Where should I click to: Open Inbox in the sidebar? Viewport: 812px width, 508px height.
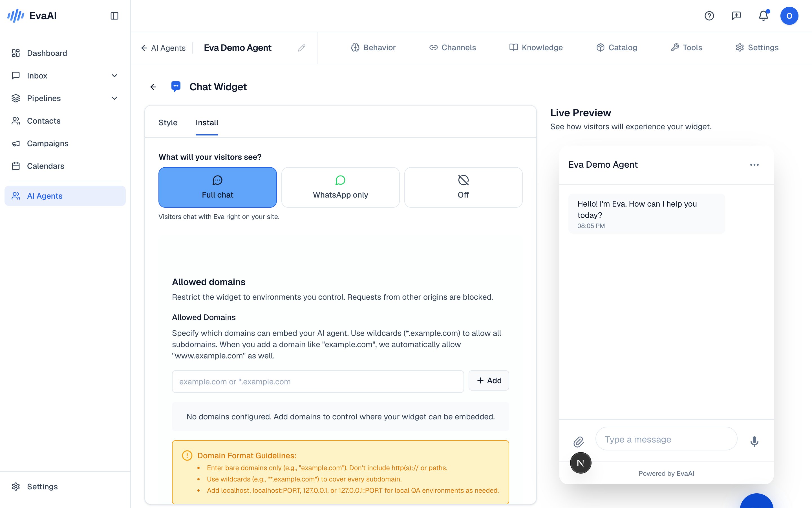pyautogui.click(x=65, y=76)
